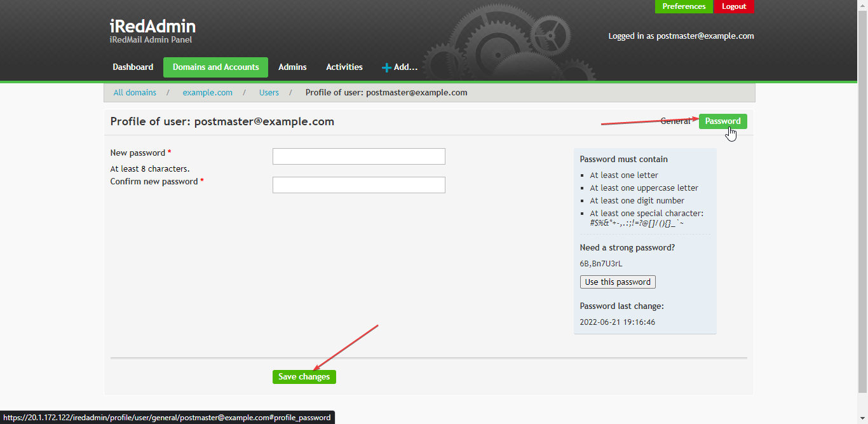
Task: Save changes to the password
Action: [304, 377]
